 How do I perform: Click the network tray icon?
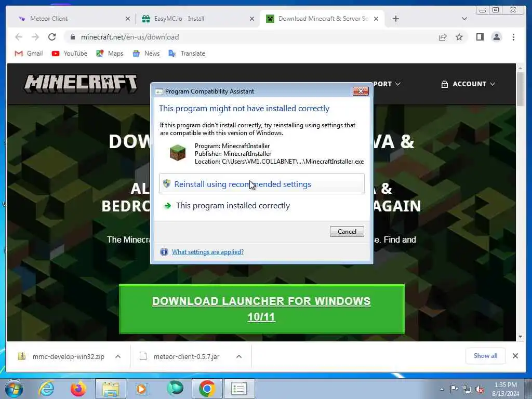tap(467, 390)
